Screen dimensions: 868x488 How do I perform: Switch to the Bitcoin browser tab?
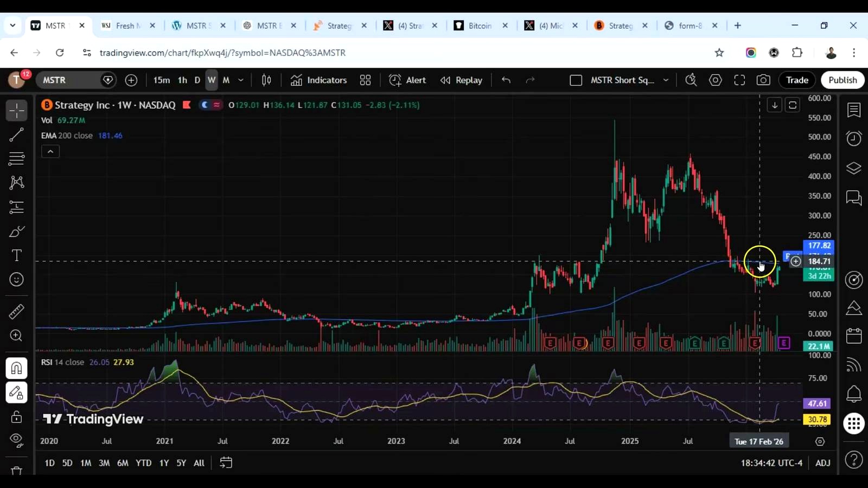point(481,25)
